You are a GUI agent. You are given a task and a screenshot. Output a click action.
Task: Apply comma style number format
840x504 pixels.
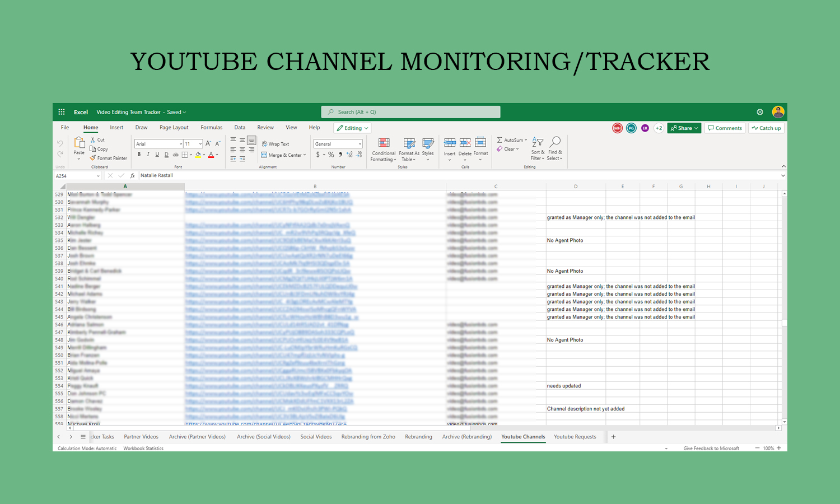(340, 155)
